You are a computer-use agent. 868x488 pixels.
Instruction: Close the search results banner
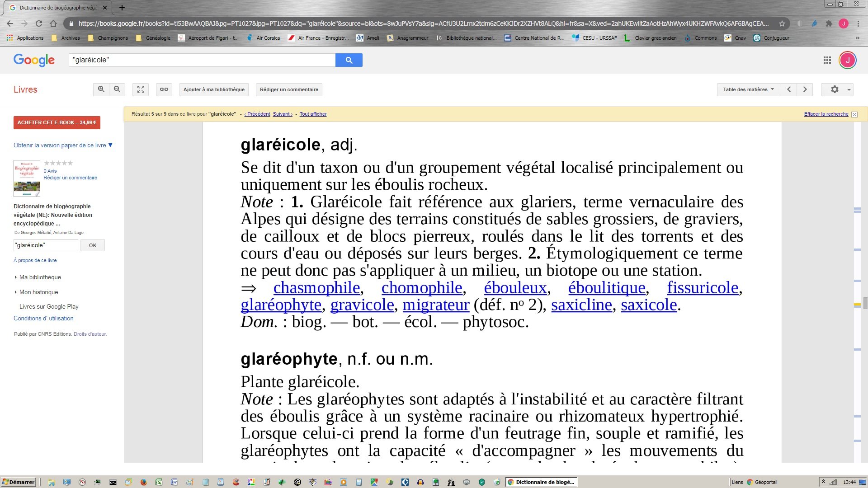pyautogui.click(x=854, y=114)
